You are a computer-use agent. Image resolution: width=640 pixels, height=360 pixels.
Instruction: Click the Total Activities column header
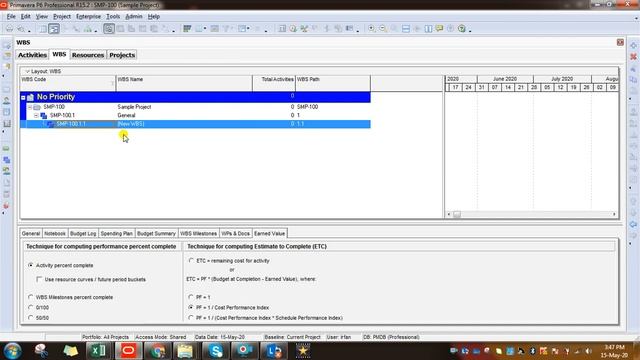pos(274,83)
